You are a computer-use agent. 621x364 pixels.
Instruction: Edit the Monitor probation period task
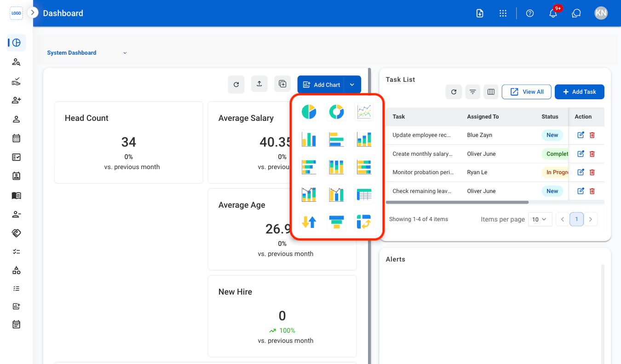point(581,172)
